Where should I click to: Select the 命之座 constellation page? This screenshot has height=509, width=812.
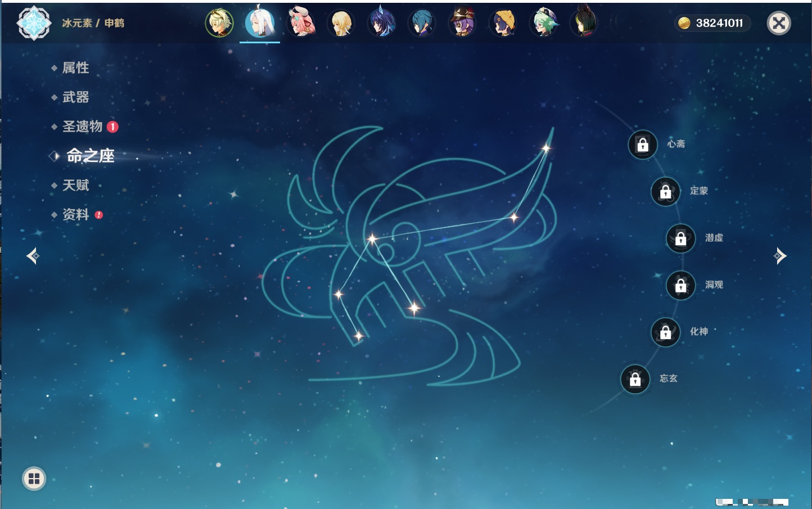[x=90, y=156]
